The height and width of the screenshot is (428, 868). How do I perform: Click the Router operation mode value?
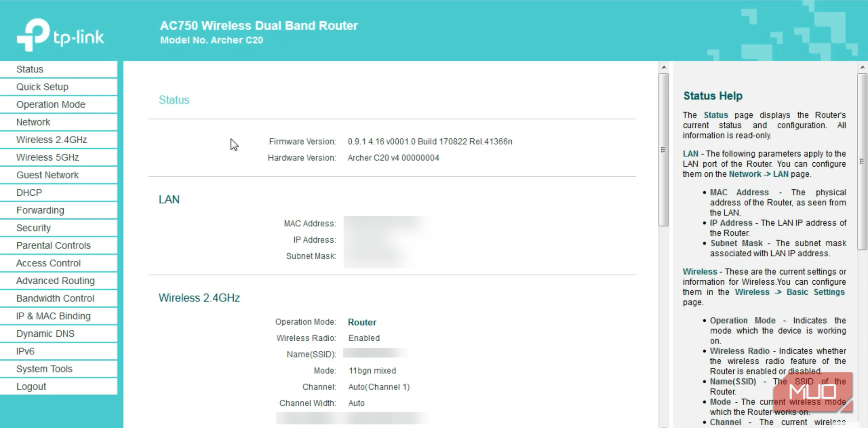click(x=362, y=322)
